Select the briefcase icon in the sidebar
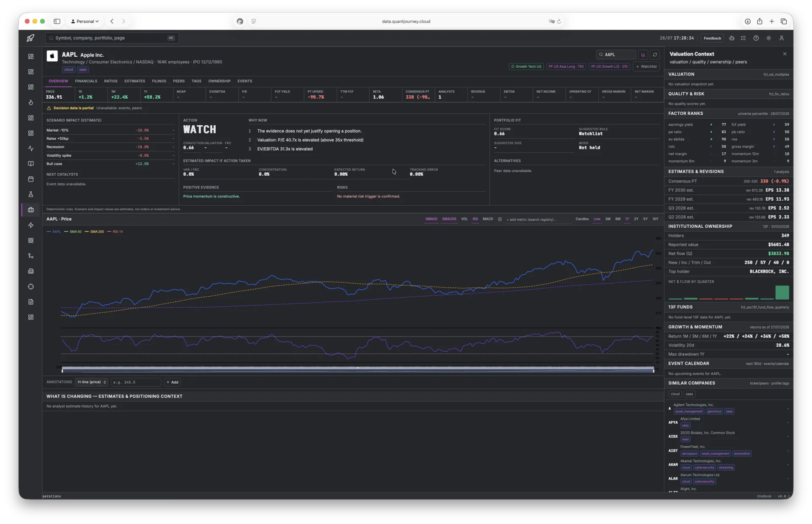Screen dimensions: 812x524 point(31,210)
